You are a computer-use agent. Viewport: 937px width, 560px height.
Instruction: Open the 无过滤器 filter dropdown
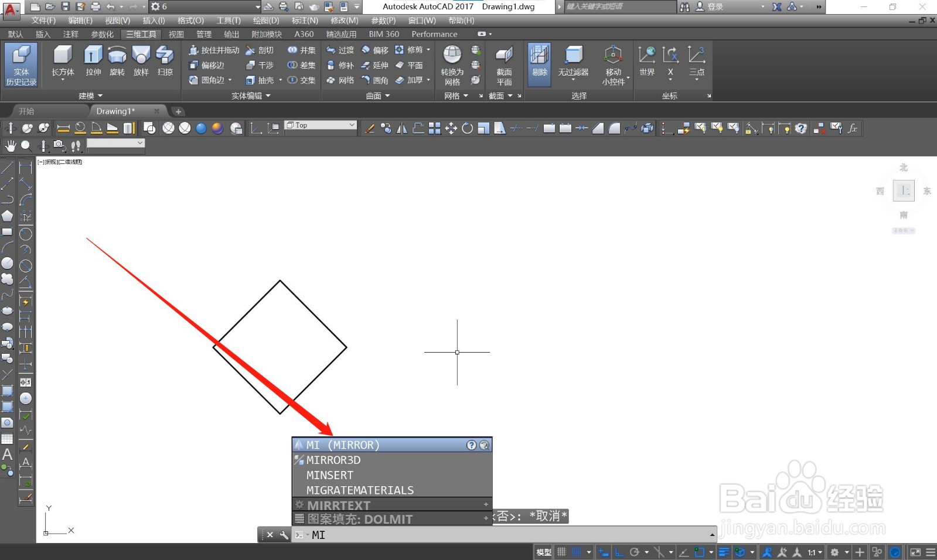pyautogui.click(x=573, y=64)
